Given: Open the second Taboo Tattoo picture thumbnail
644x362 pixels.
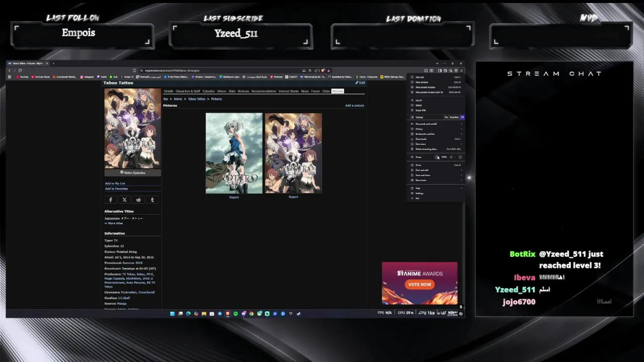Looking at the screenshot, I should click(293, 153).
